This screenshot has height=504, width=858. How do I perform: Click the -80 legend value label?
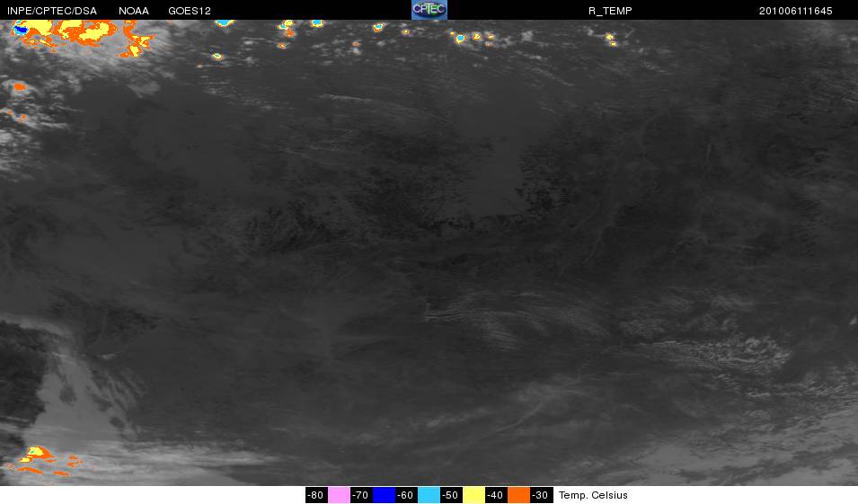pos(315,495)
